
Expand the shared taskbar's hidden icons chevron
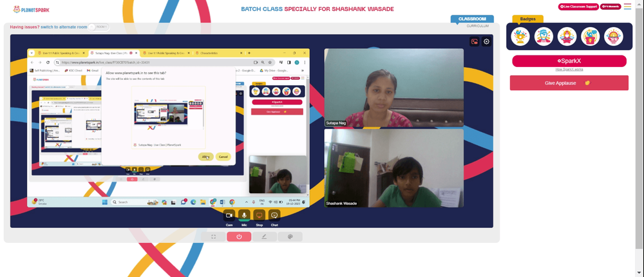247,202
